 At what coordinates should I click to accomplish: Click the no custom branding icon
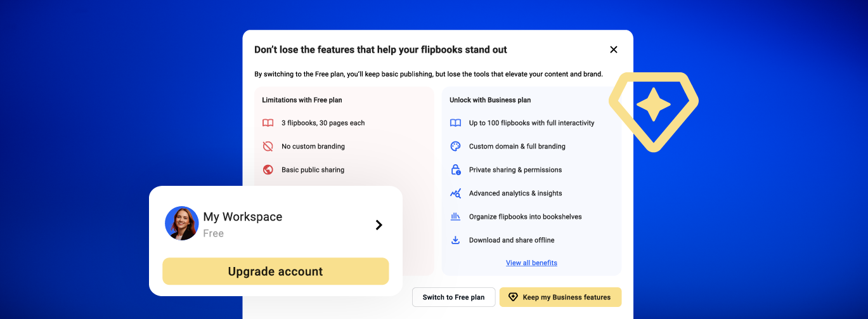pyautogui.click(x=268, y=146)
